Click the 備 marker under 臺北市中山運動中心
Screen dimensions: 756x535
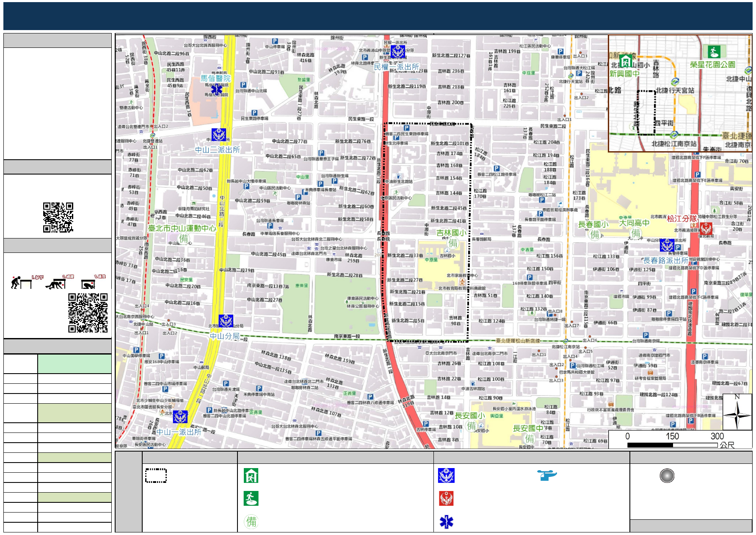[x=184, y=238]
